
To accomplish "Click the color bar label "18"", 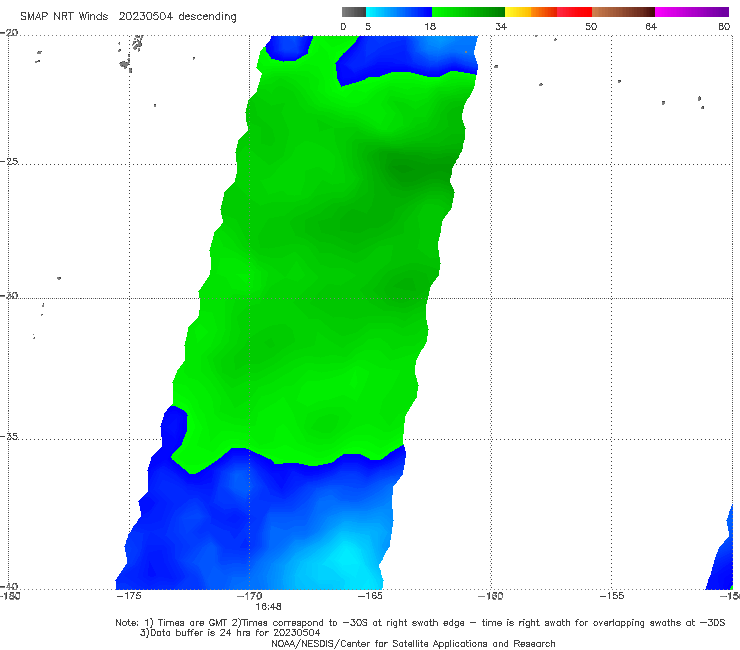I will [430, 26].
